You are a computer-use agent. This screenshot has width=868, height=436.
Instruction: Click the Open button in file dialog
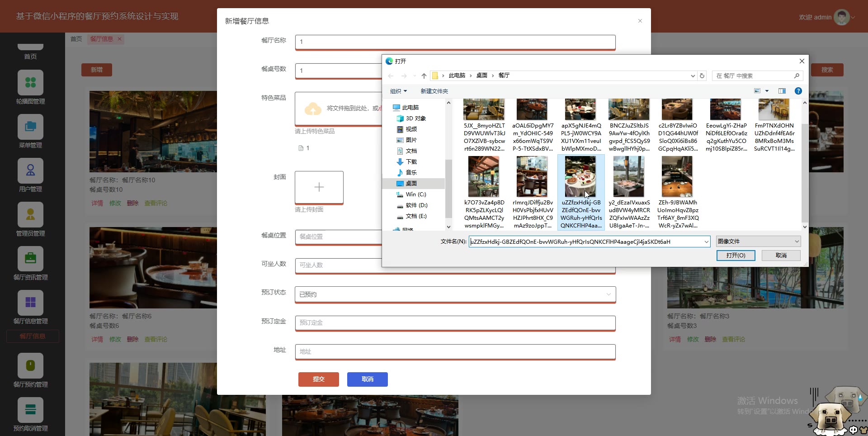click(736, 256)
